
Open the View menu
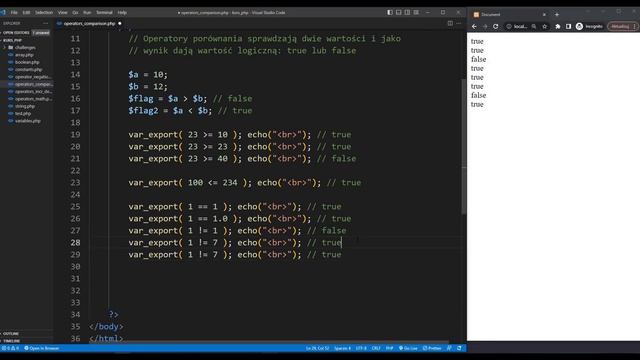62,13
